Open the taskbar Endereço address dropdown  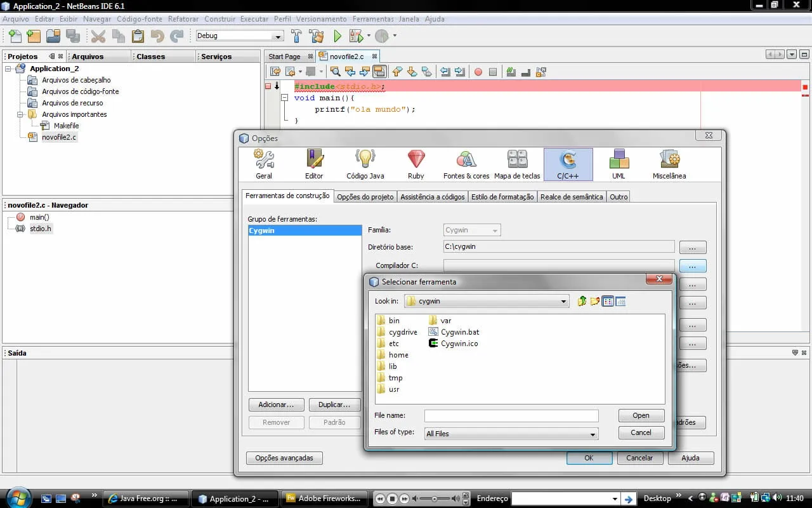(x=614, y=498)
